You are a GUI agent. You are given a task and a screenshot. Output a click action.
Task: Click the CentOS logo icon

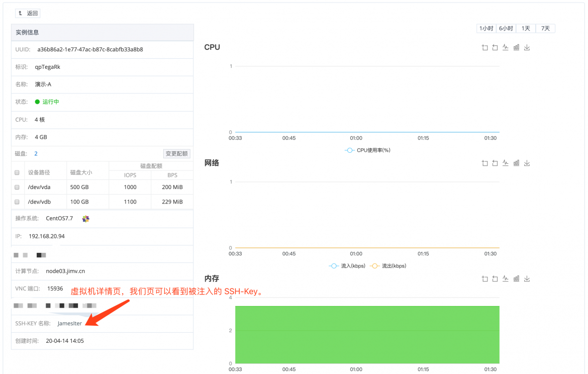86,219
